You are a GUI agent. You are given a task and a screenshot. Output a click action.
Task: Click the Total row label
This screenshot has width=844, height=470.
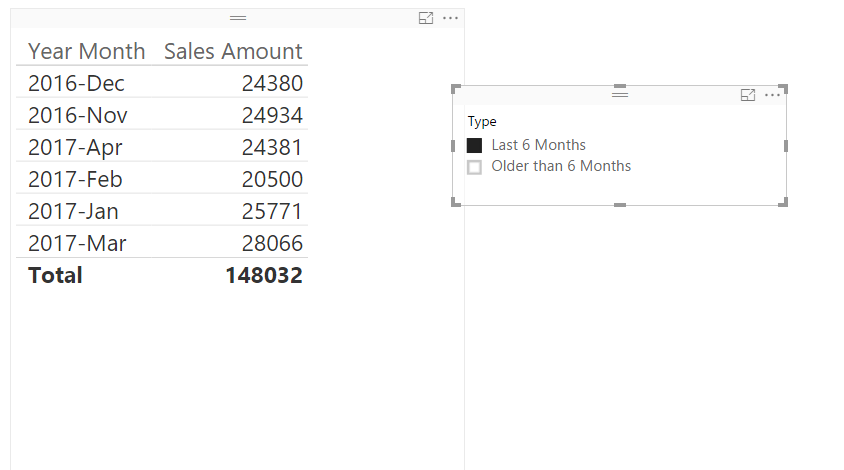click(55, 276)
